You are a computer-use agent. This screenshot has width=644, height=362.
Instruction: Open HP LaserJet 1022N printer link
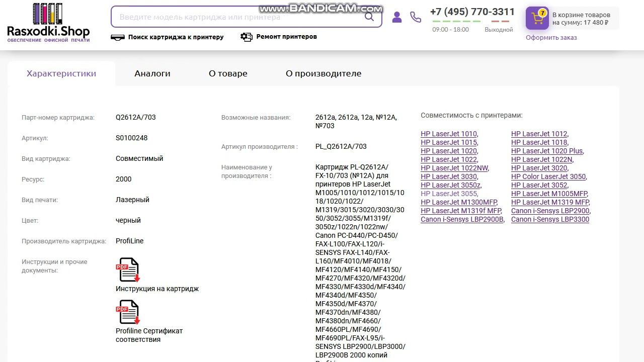point(542,159)
